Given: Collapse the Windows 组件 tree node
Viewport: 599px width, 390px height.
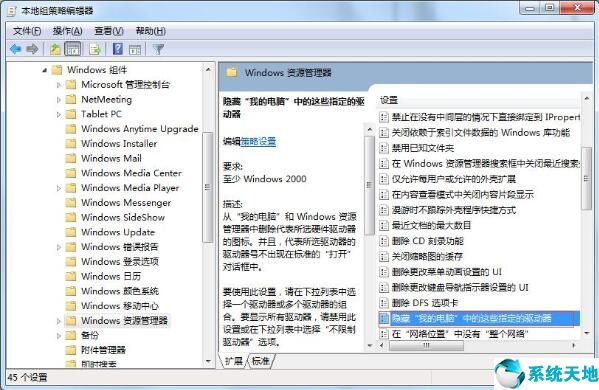Looking at the screenshot, I should coord(44,70).
